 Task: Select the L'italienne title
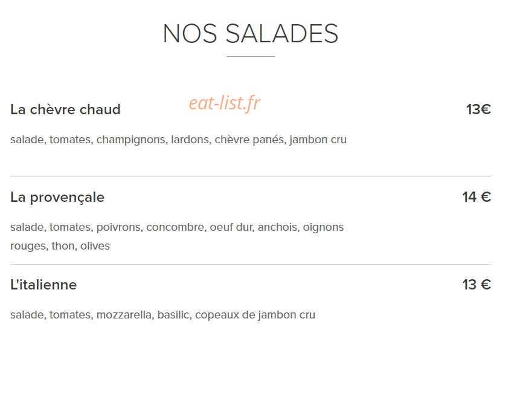point(43,285)
